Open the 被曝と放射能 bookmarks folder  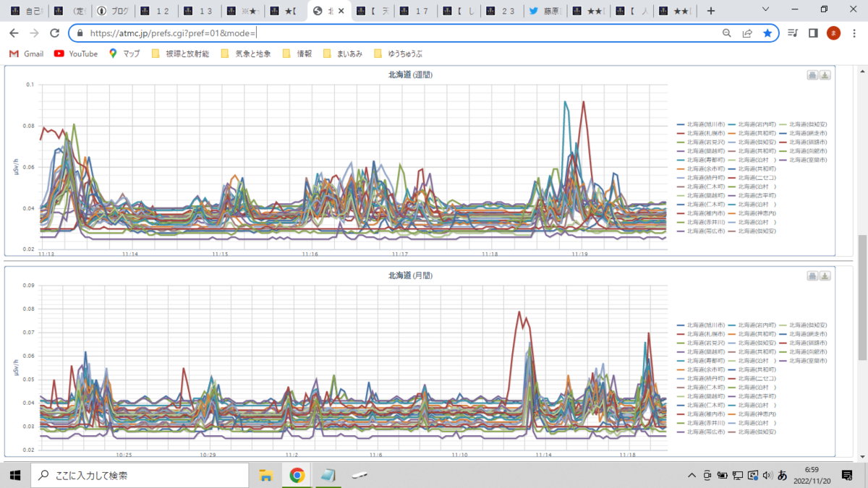tap(180, 53)
